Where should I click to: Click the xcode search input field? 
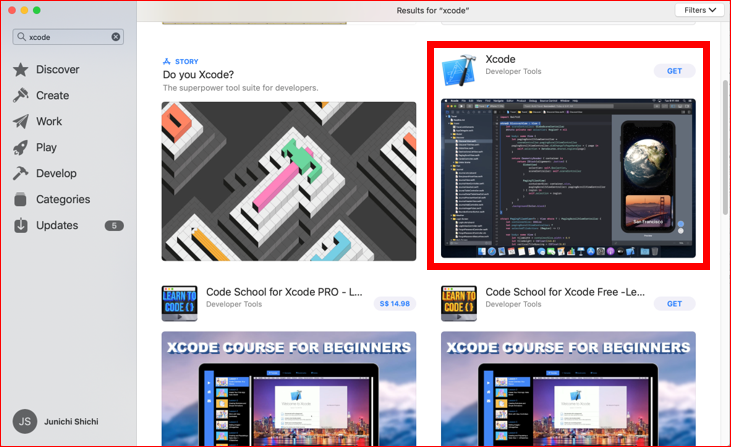(68, 37)
